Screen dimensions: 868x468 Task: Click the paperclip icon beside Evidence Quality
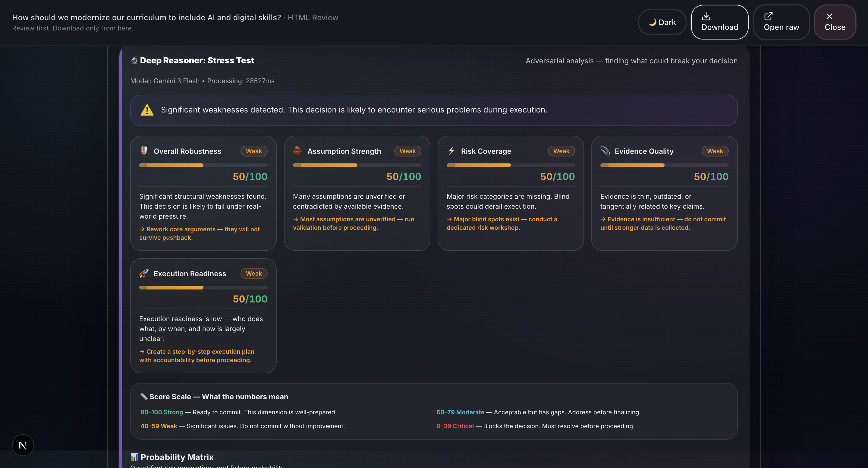click(605, 151)
